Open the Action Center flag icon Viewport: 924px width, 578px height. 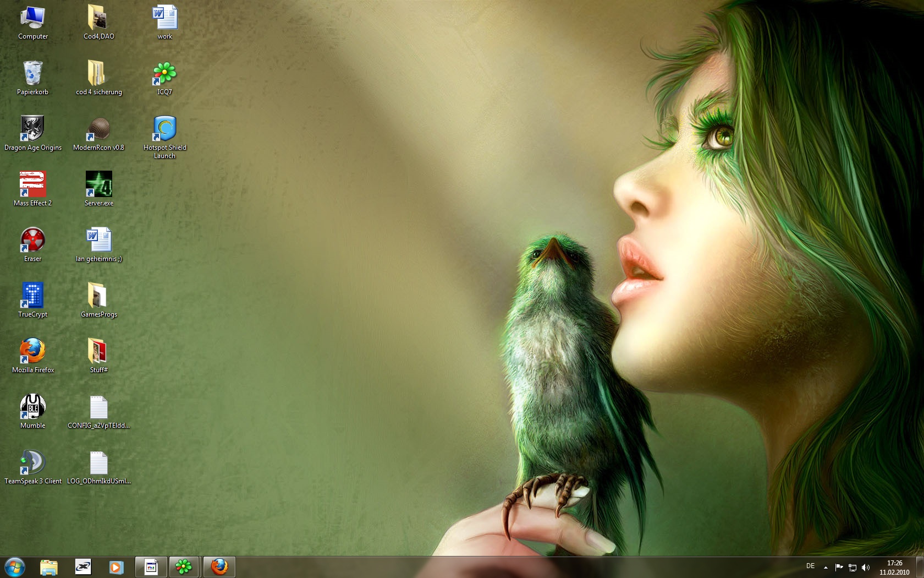click(839, 568)
